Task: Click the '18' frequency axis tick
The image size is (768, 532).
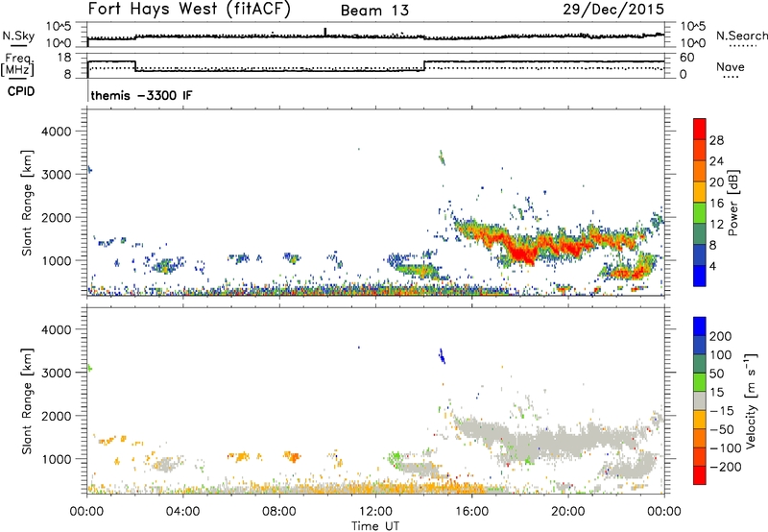Action: coord(64,58)
